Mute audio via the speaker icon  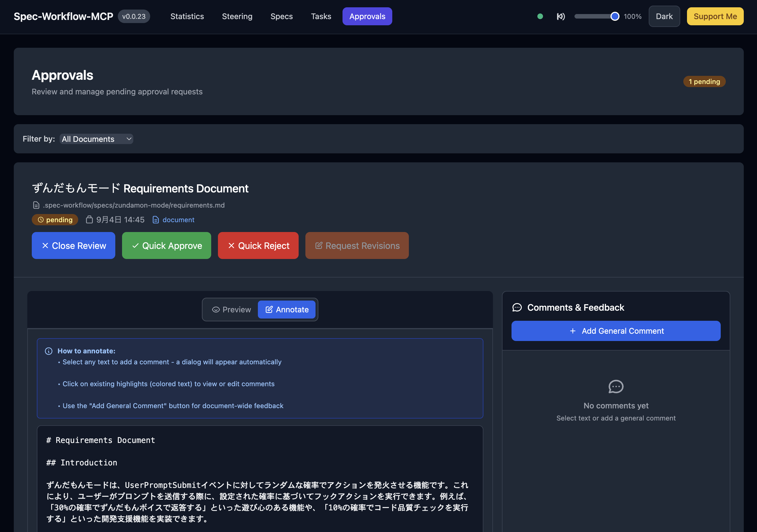pos(560,16)
